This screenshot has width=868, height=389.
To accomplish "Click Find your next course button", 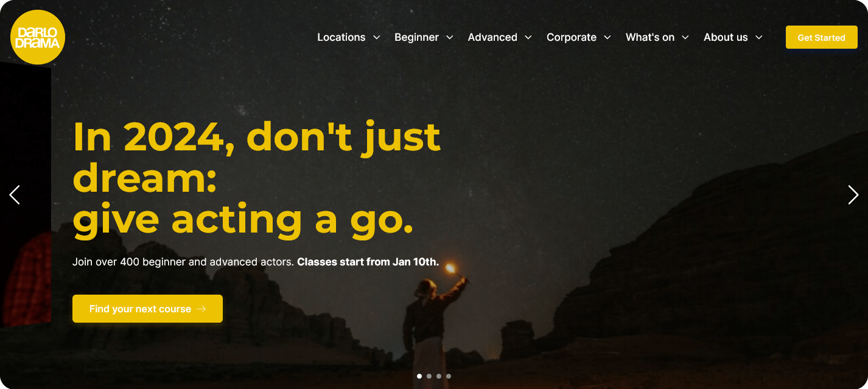I will click(147, 309).
